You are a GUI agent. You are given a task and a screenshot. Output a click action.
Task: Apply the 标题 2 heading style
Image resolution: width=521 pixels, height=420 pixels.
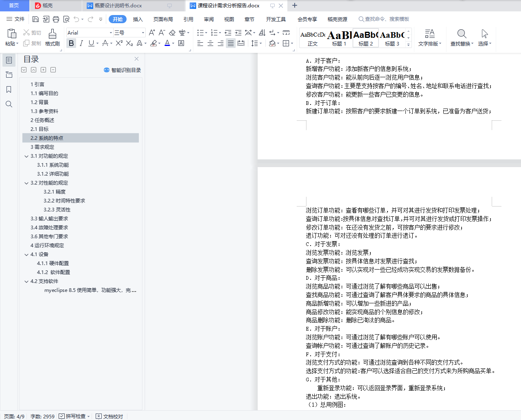[x=366, y=38]
